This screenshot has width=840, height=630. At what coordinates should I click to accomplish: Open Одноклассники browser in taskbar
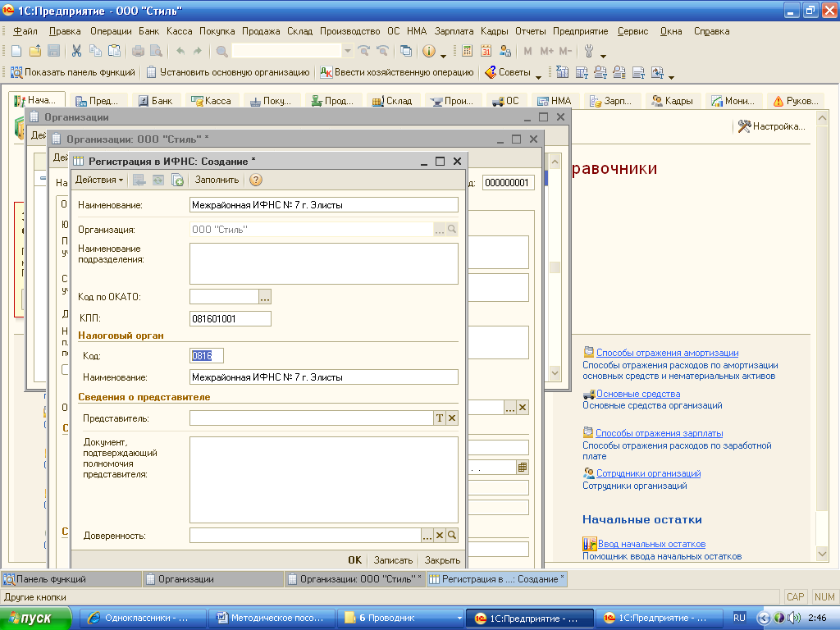tap(143, 618)
